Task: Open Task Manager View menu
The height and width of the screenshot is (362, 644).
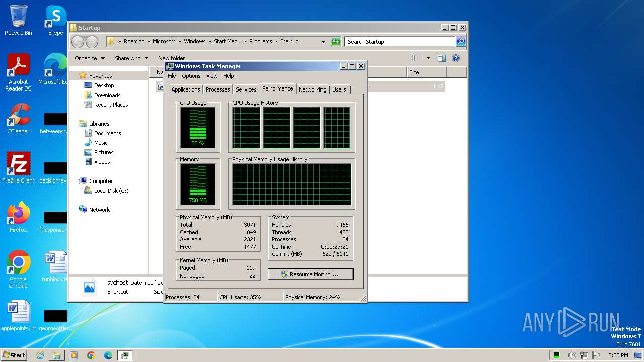Action: [212, 76]
